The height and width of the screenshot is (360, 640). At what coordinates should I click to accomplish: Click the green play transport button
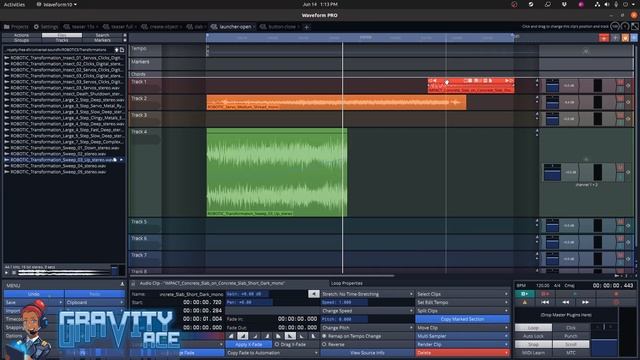pyautogui.click(x=524, y=294)
